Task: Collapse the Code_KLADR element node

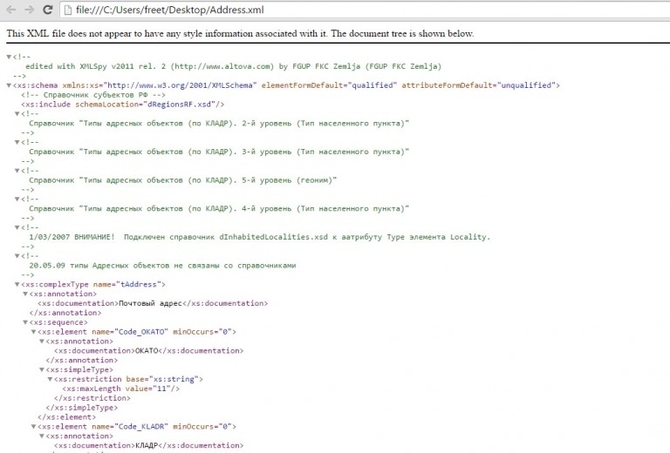Action: (33, 427)
